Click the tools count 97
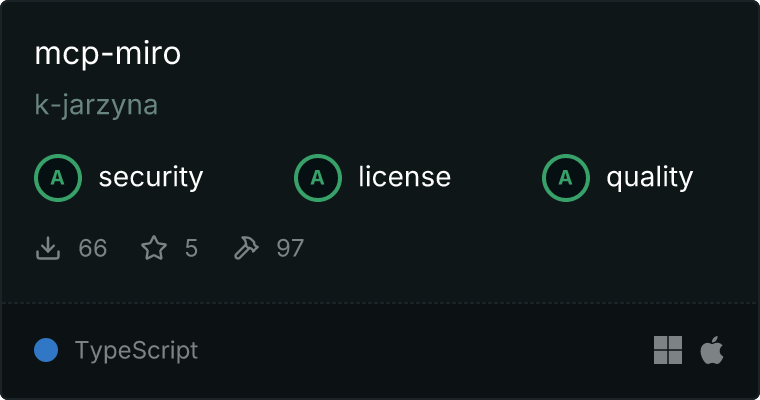 tap(290, 248)
